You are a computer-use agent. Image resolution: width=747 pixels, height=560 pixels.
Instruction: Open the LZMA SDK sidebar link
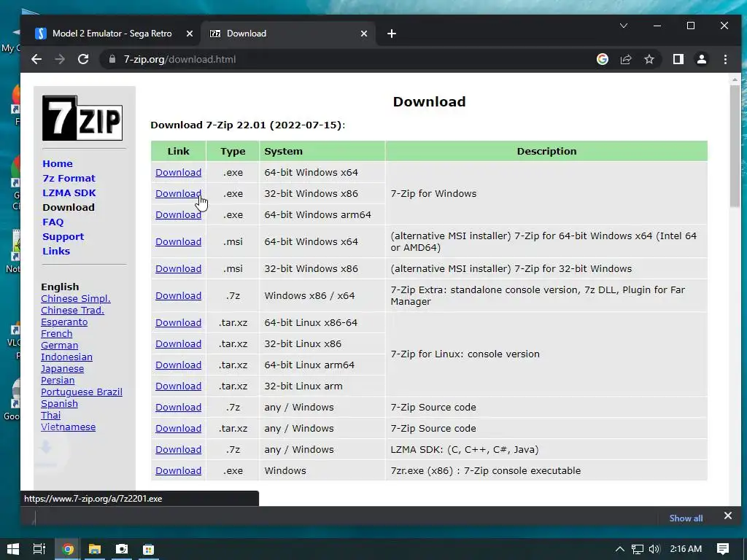click(x=69, y=192)
